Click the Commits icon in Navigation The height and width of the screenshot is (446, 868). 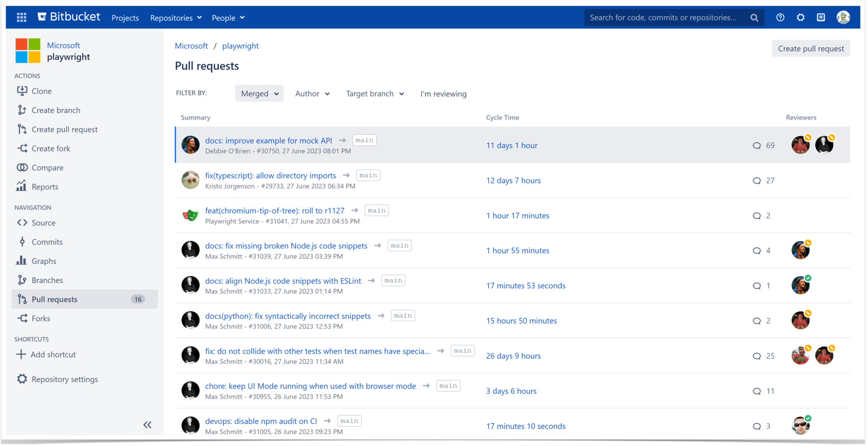click(22, 241)
